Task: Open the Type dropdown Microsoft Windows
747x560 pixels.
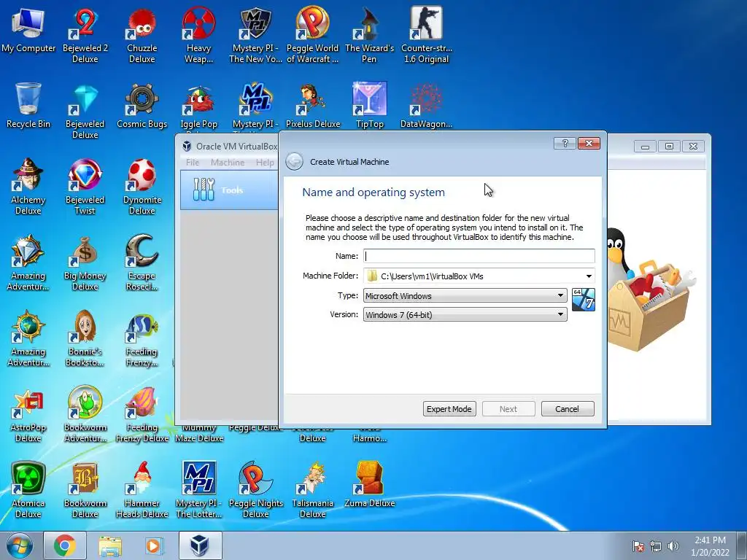Action: click(x=465, y=296)
